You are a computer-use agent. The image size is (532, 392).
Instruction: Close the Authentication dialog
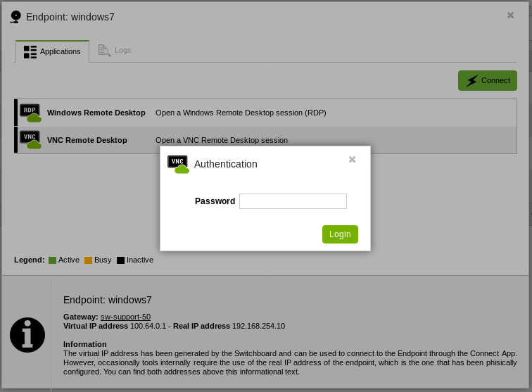pyautogui.click(x=353, y=159)
